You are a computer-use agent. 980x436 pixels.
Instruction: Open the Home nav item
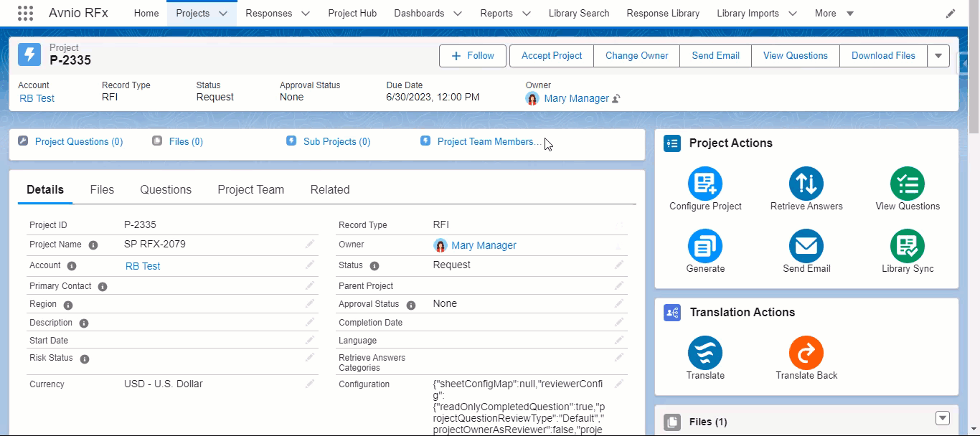[146, 14]
